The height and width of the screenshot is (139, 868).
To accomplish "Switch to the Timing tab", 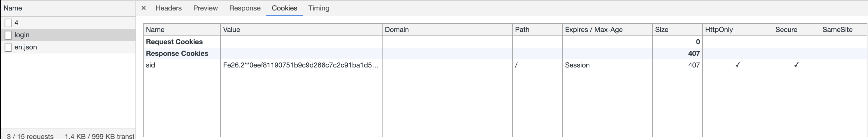I will point(319,8).
